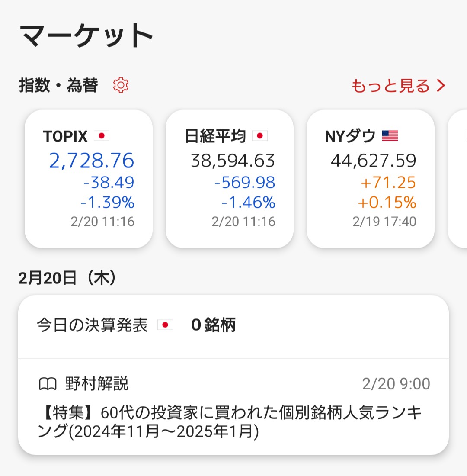Viewport: 467px width, 476px height.
Task: Tap the Japan flag on TOPIX card
Action: click(102, 136)
